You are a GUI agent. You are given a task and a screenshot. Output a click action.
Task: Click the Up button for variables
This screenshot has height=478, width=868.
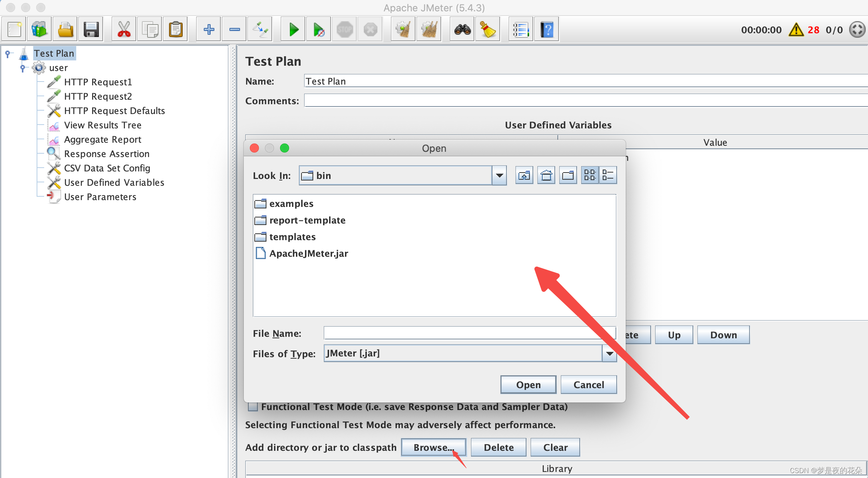[674, 335]
